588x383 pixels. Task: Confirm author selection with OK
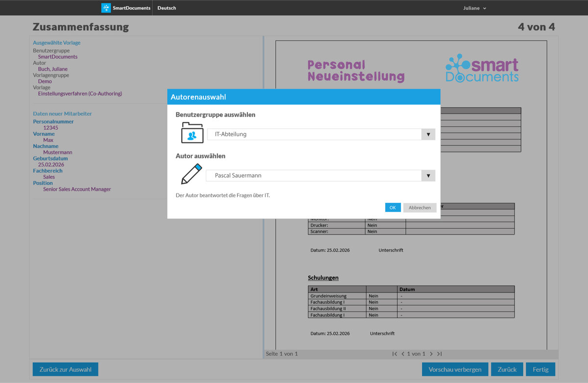click(392, 208)
